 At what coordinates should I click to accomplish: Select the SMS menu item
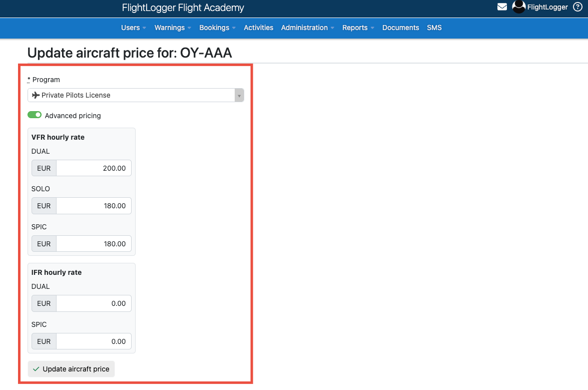(434, 28)
